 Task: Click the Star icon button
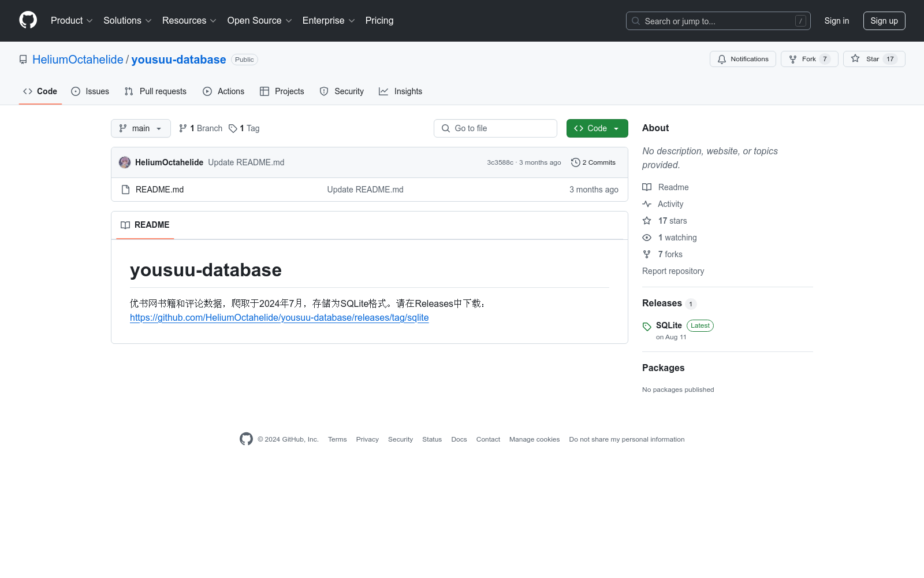click(855, 59)
